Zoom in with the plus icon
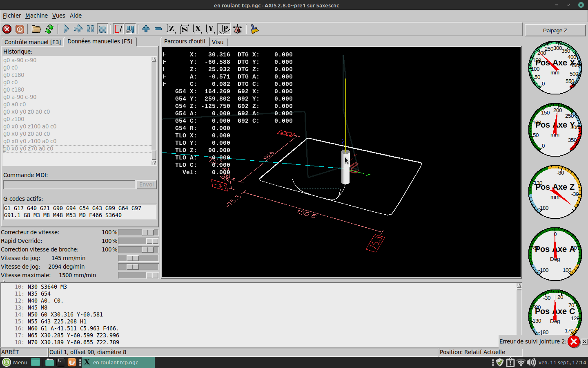This screenshot has width=588, height=368. click(146, 29)
